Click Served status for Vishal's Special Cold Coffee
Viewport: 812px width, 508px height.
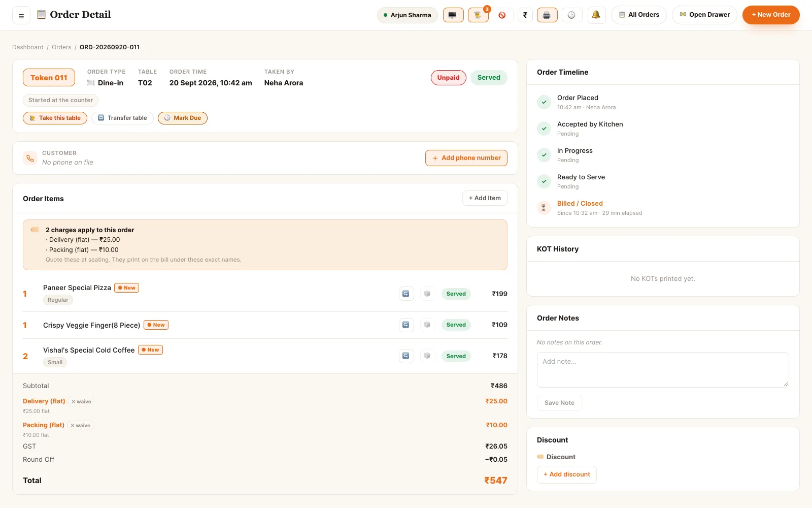(x=456, y=356)
